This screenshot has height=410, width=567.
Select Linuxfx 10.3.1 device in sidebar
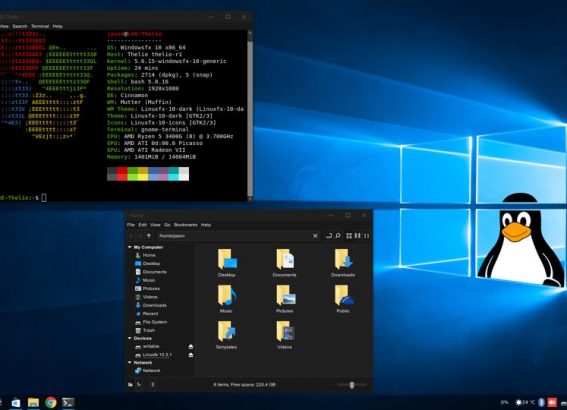(x=154, y=355)
